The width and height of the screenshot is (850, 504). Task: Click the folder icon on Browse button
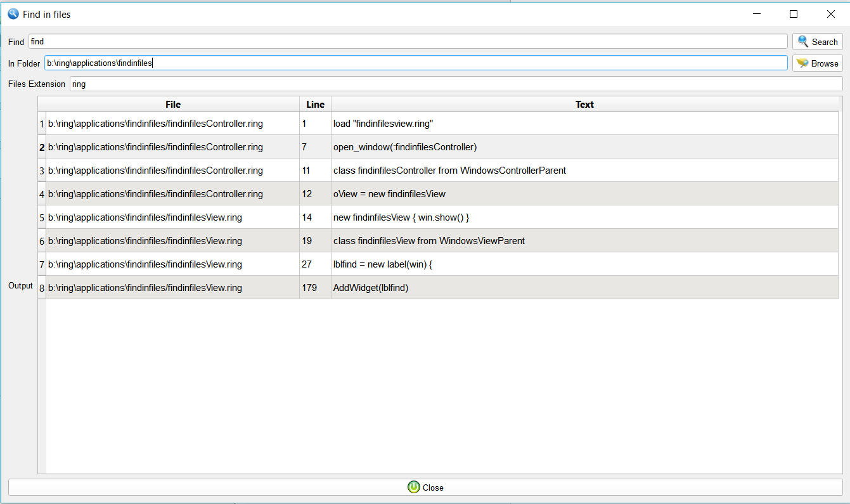(x=802, y=63)
